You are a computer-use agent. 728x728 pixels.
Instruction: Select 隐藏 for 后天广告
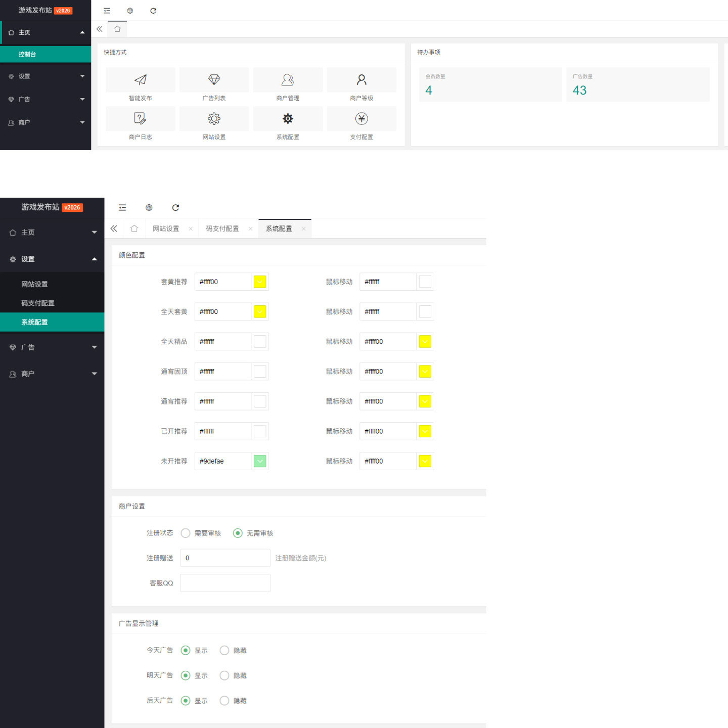pos(224,701)
